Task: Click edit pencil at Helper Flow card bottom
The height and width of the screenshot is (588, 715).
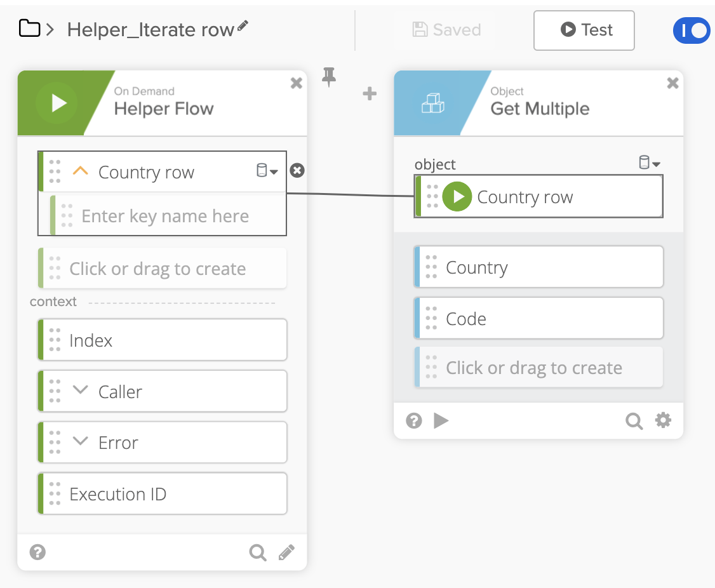Action: 286,552
